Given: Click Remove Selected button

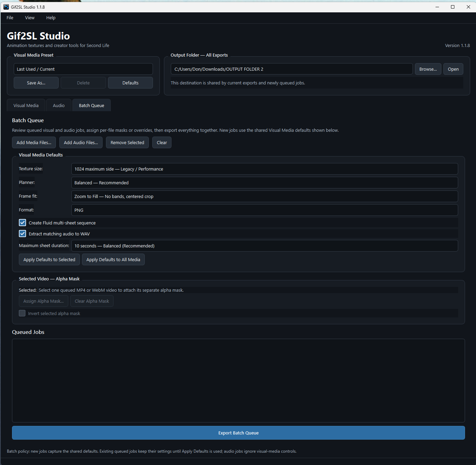Looking at the screenshot, I should point(127,142).
